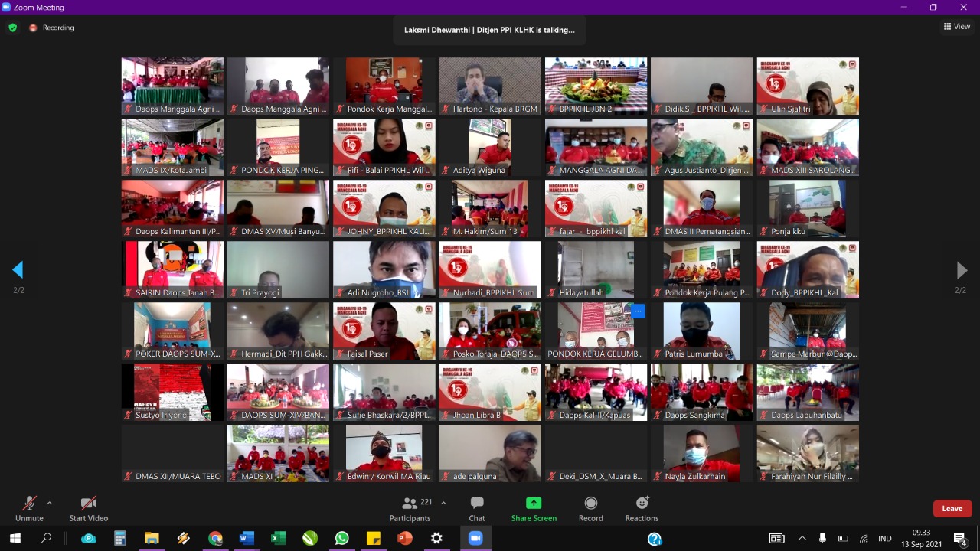Leave the meeting
The width and height of the screenshot is (980, 551).
tap(952, 509)
